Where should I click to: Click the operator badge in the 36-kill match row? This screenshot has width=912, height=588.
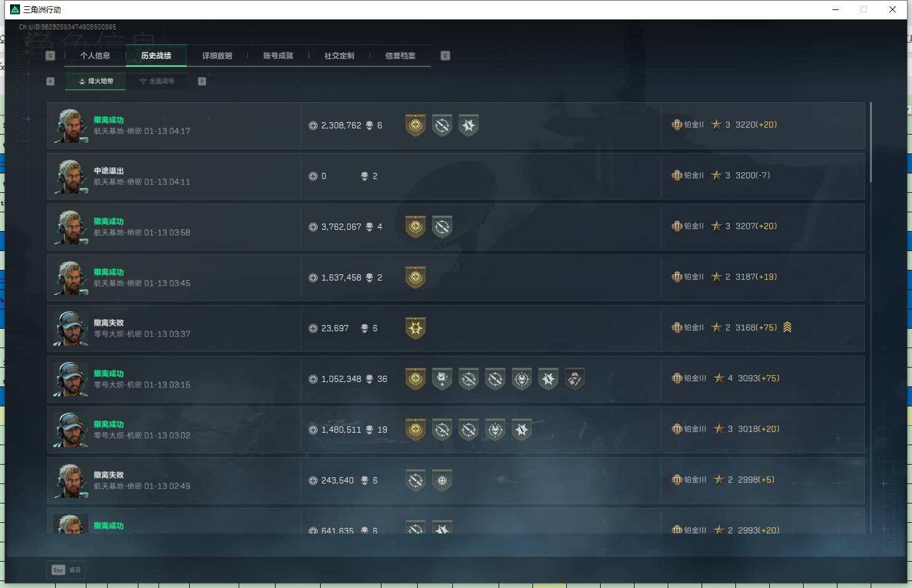[574, 379]
